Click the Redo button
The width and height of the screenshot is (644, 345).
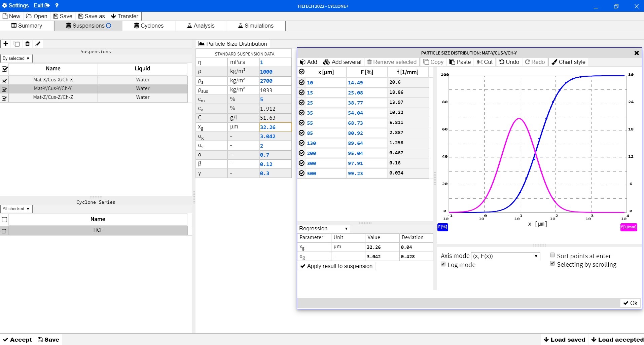tap(535, 62)
